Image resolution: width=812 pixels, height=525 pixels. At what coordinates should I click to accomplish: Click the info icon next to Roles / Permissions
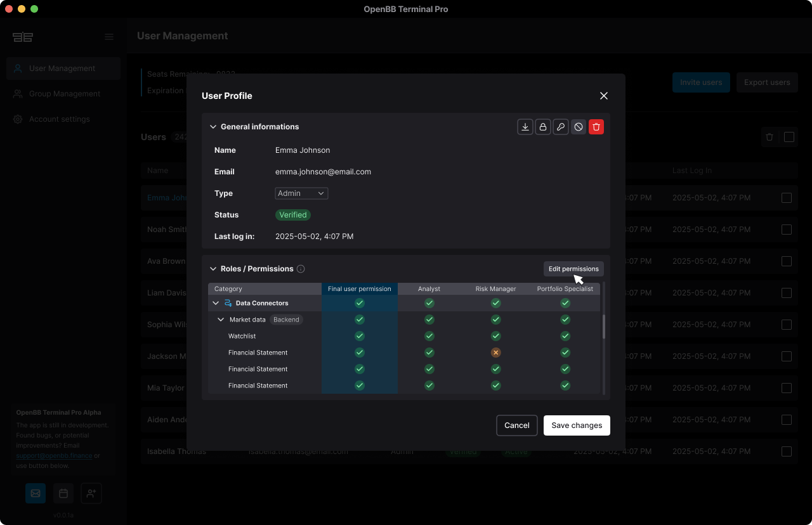tap(301, 269)
